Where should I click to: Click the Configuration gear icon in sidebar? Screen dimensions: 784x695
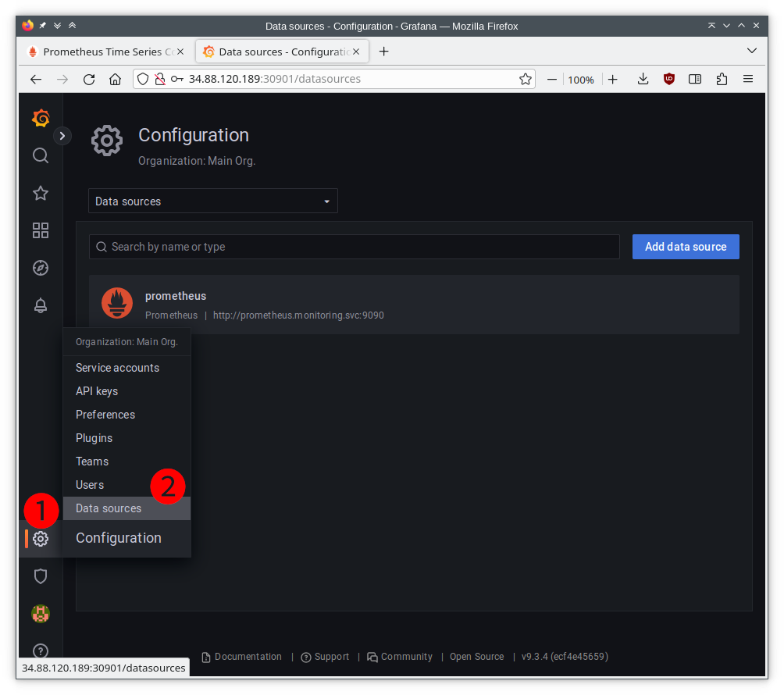point(41,539)
